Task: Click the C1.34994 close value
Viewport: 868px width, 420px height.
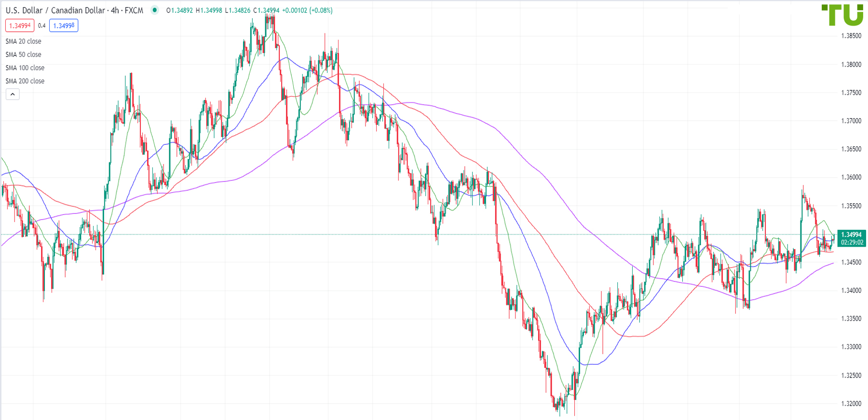Action: coord(266,10)
